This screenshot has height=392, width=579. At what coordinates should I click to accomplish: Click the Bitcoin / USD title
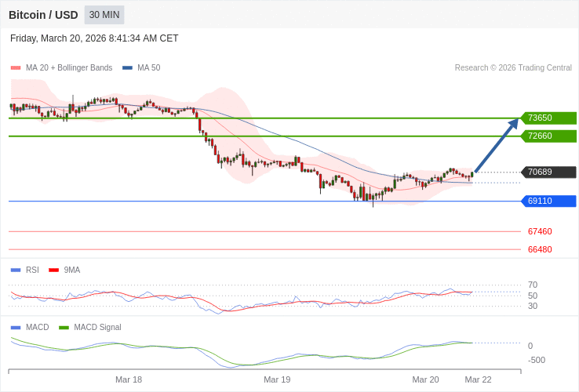pos(43,15)
